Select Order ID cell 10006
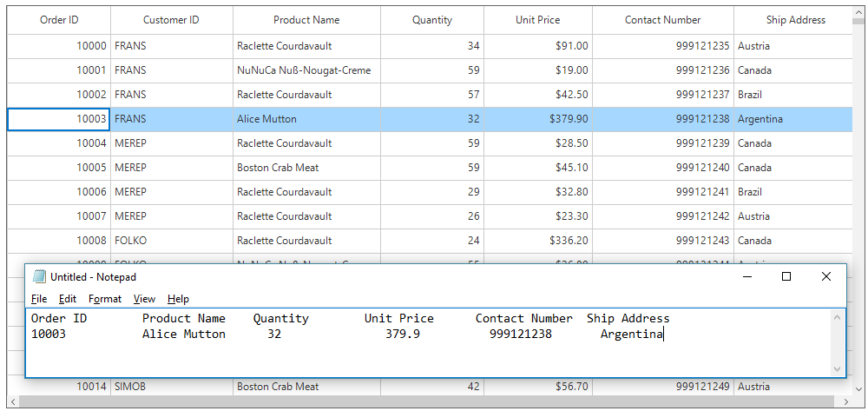Viewport: 868px width, 411px height. pyautogui.click(x=59, y=192)
